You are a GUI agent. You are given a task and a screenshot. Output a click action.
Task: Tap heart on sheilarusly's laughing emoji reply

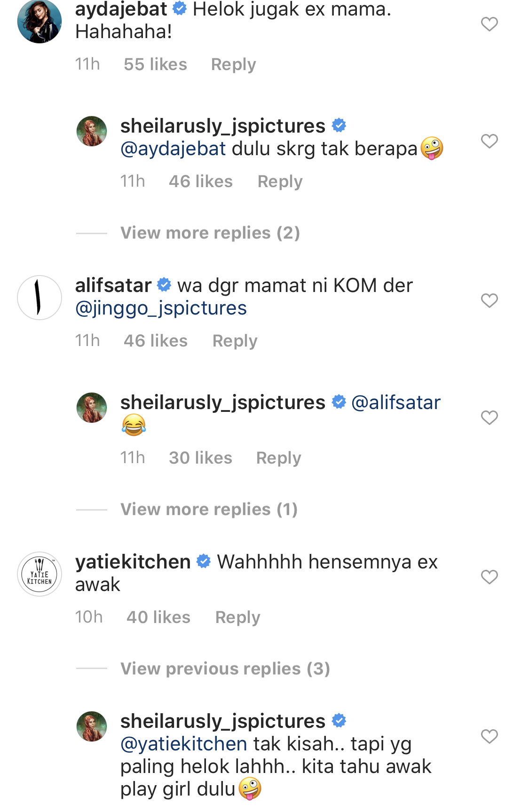tap(489, 418)
